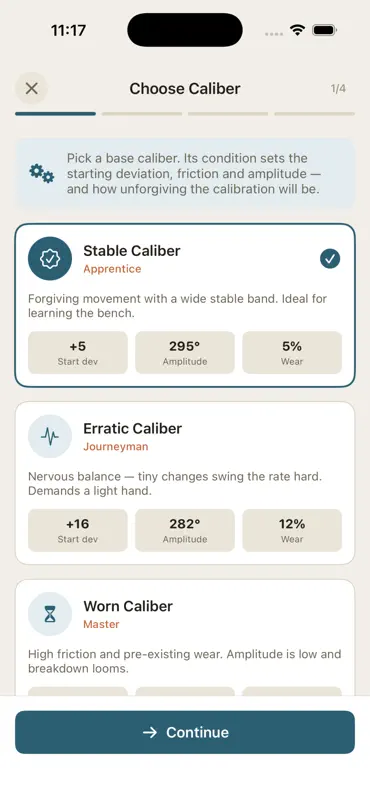This screenshot has height=800, width=370.
Task: Tap the Erratic Caliber pulse icon
Action: (50, 436)
